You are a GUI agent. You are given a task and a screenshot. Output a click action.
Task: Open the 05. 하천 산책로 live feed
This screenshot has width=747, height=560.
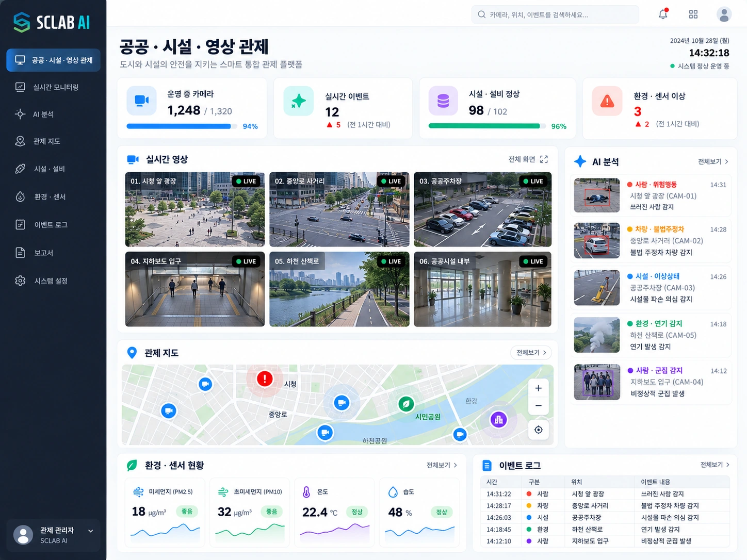click(339, 289)
